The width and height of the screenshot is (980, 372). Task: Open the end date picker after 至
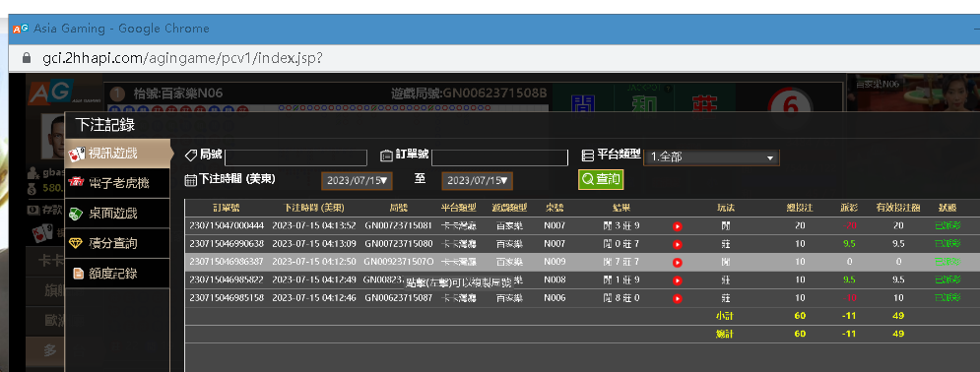click(x=477, y=181)
